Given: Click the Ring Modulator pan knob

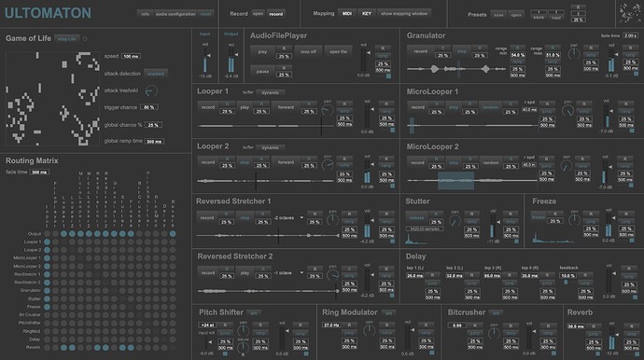Looking at the screenshot, I should (370, 330).
